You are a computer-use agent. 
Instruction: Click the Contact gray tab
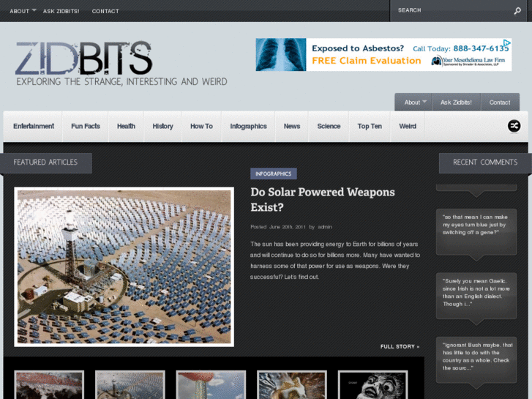click(x=499, y=102)
